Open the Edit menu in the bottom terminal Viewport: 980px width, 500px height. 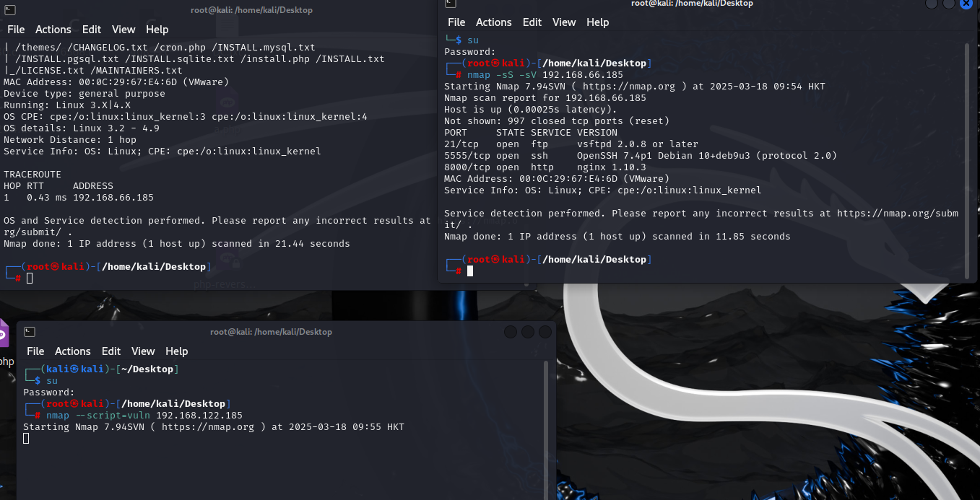pos(111,351)
